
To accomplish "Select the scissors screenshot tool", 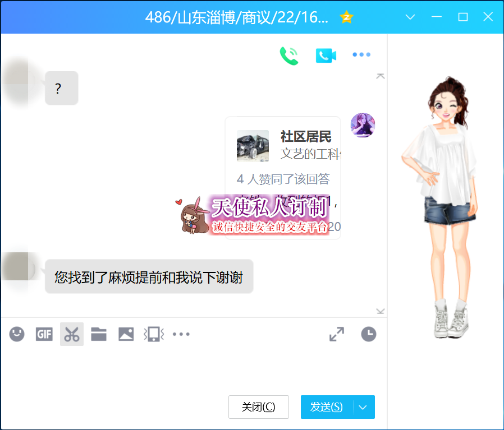I will point(72,335).
